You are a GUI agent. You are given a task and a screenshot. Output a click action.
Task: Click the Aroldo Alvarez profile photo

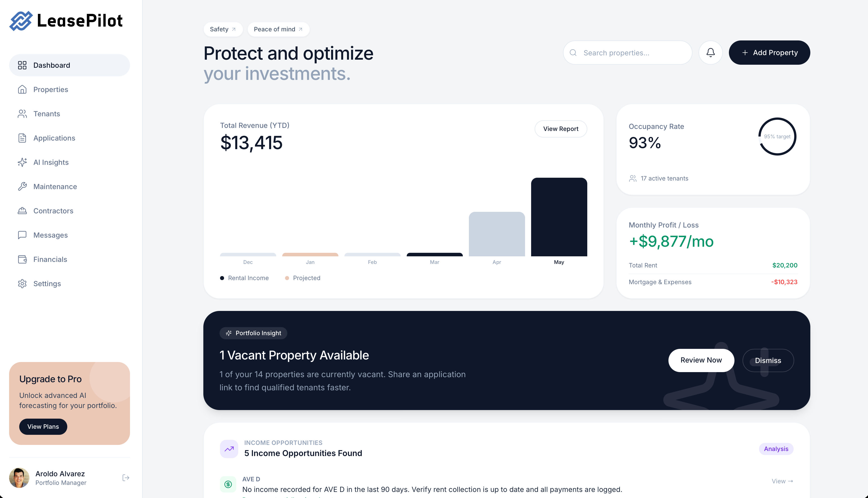tap(19, 478)
